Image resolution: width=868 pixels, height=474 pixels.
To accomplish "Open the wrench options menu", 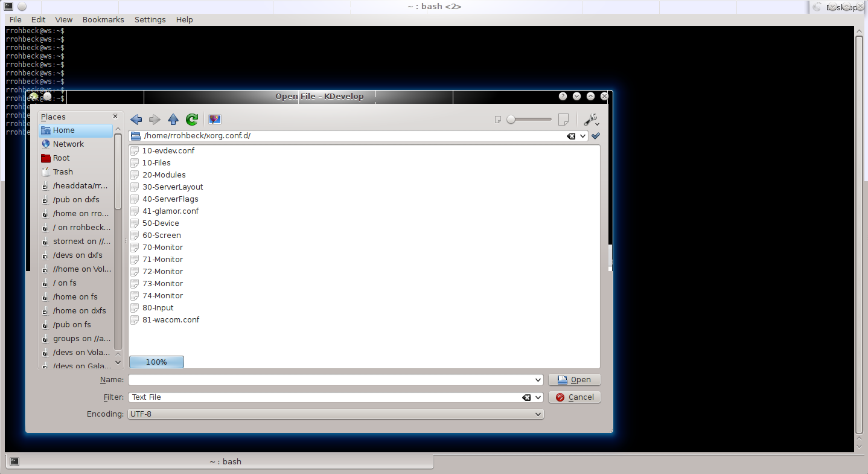I will pos(591,120).
